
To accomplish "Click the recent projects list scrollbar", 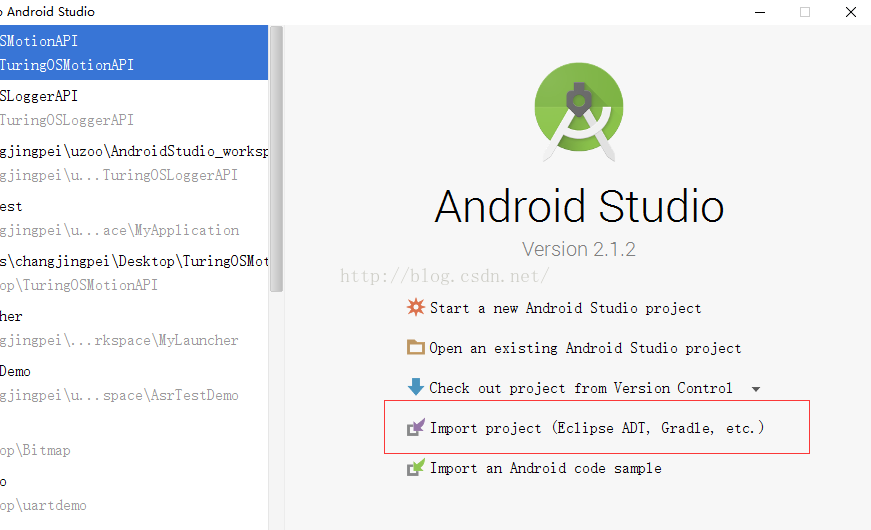I will point(276,159).
